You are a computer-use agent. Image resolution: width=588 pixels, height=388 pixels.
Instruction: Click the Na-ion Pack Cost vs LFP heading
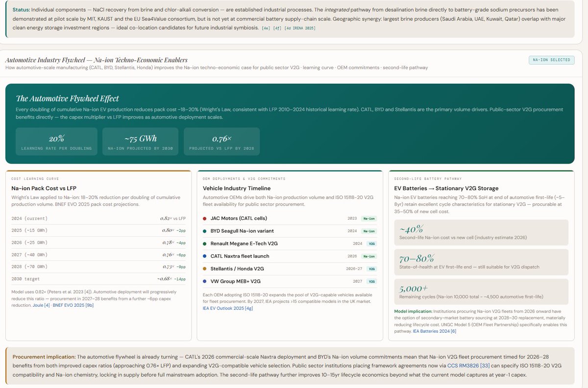pos(44,188)
